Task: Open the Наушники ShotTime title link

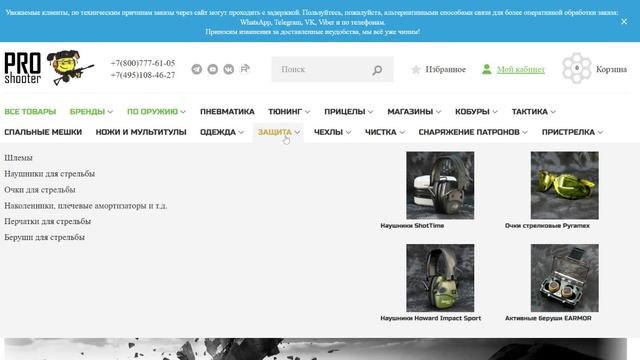Action: (412, 226)
